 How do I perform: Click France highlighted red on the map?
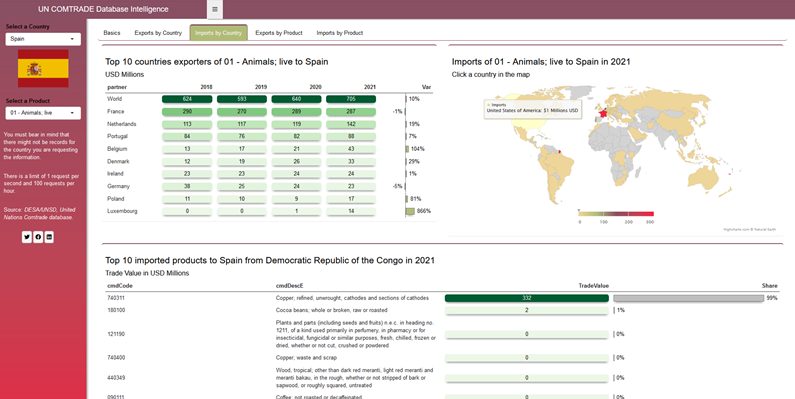click(603, 113)
